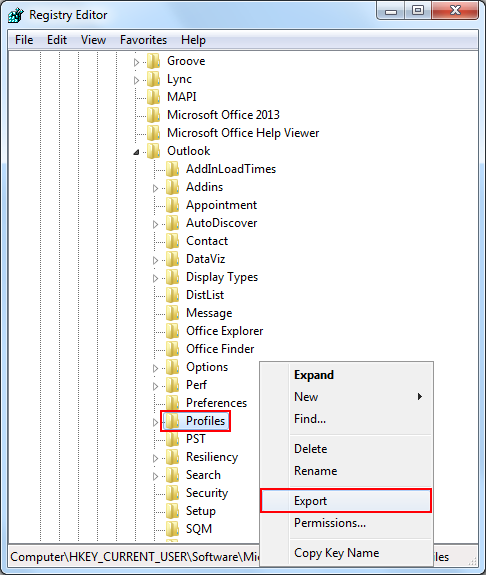
Task: Select the Office Explorer key
Action: click(x=224, y=331)
